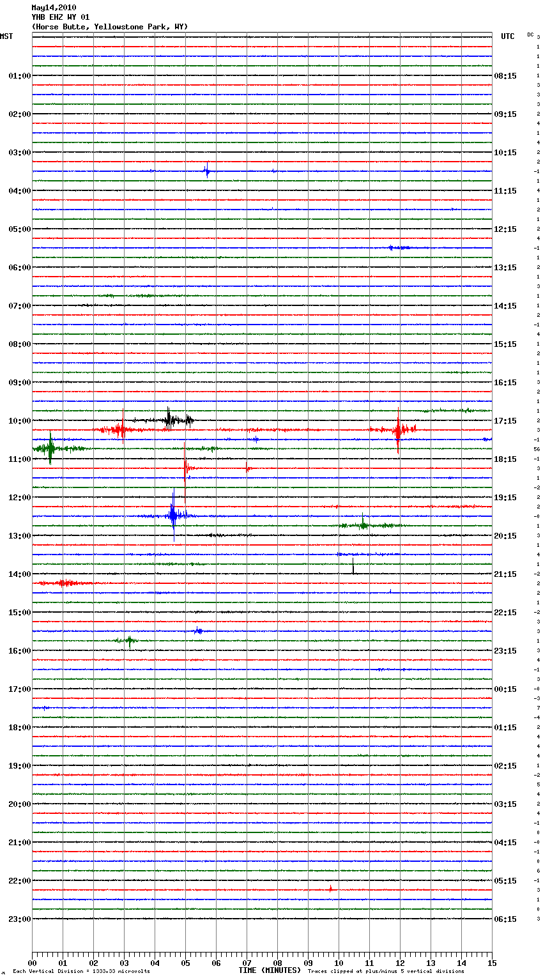The width and height of the screenshot is (543, 980).
Task: Click the Each Vertical Division microvolts note
Action: (x=81, y=971)
